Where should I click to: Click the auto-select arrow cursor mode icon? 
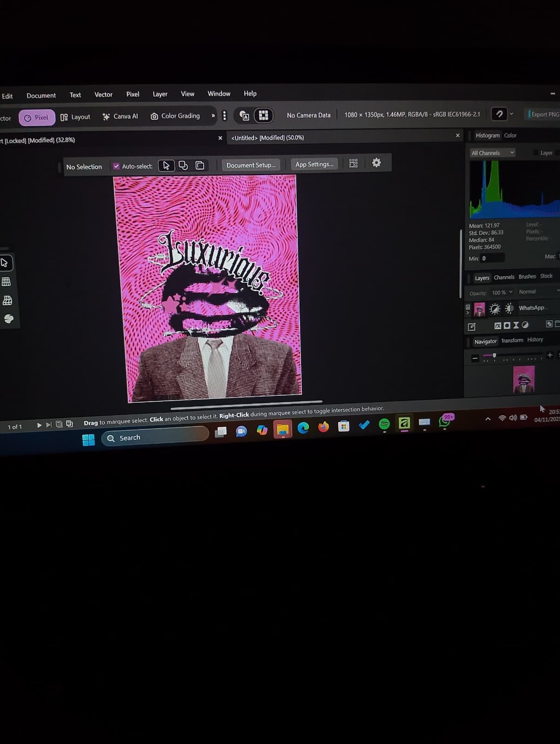click(166, 166)
